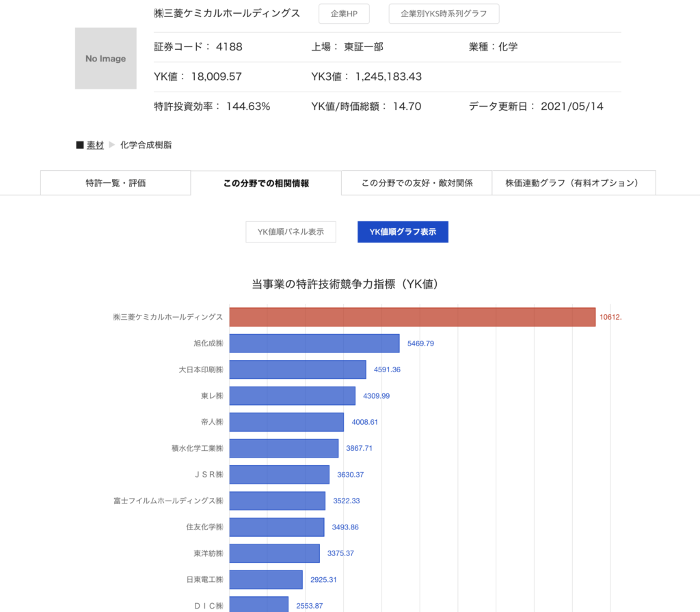Click the 4008.61 bar value
The width and height of the screenshot is (700, 612).
(x=365, y=422)
